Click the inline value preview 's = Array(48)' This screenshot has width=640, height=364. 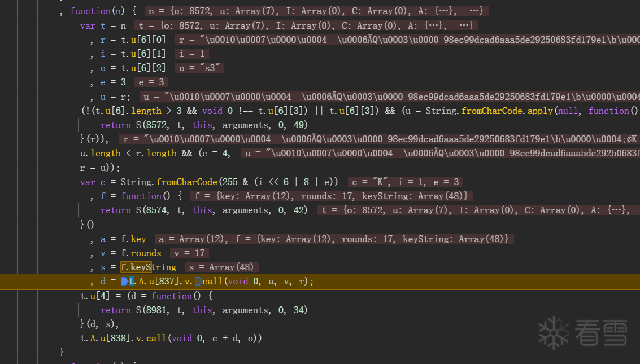221,267
